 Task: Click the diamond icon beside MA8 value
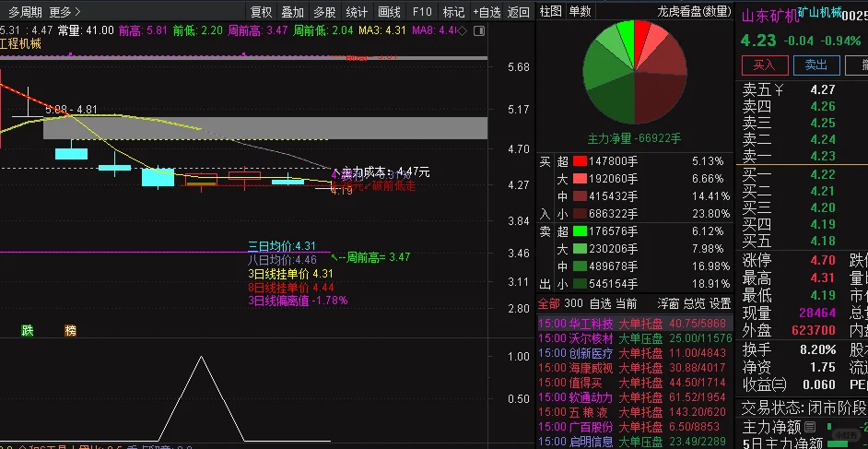pos(463,30)
